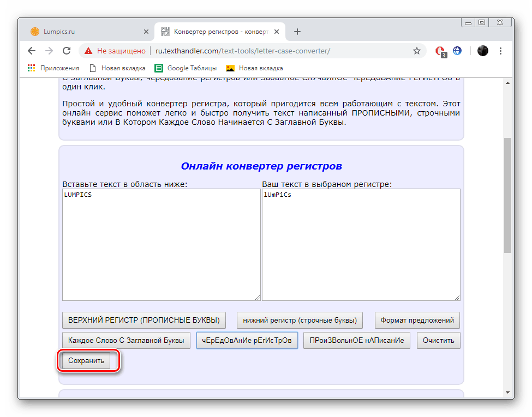The image size is (532, 417).
Task: Click the output textarea resize handle
Action: point(457,298)
